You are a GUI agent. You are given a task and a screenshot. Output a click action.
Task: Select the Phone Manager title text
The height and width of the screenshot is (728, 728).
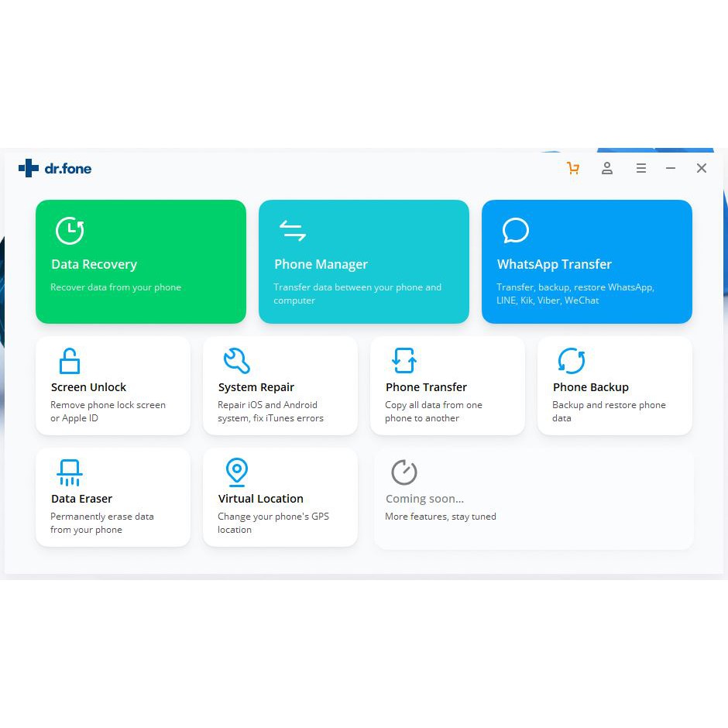[321, 264]
